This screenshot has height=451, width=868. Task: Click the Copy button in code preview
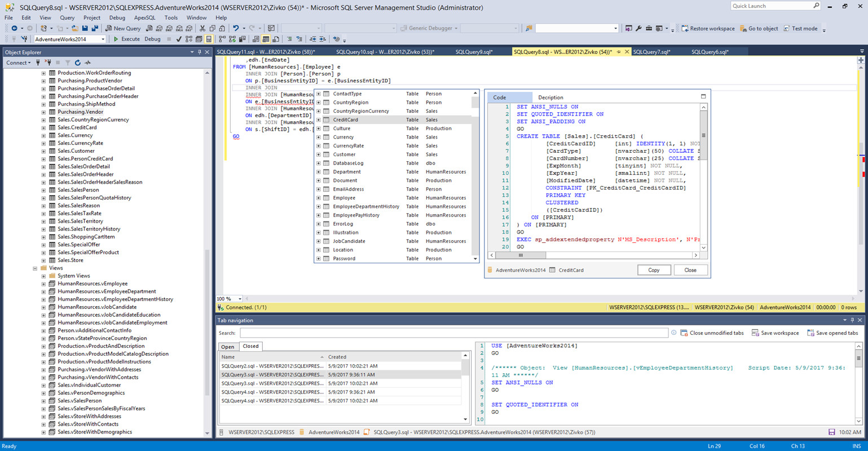[654, 270]
